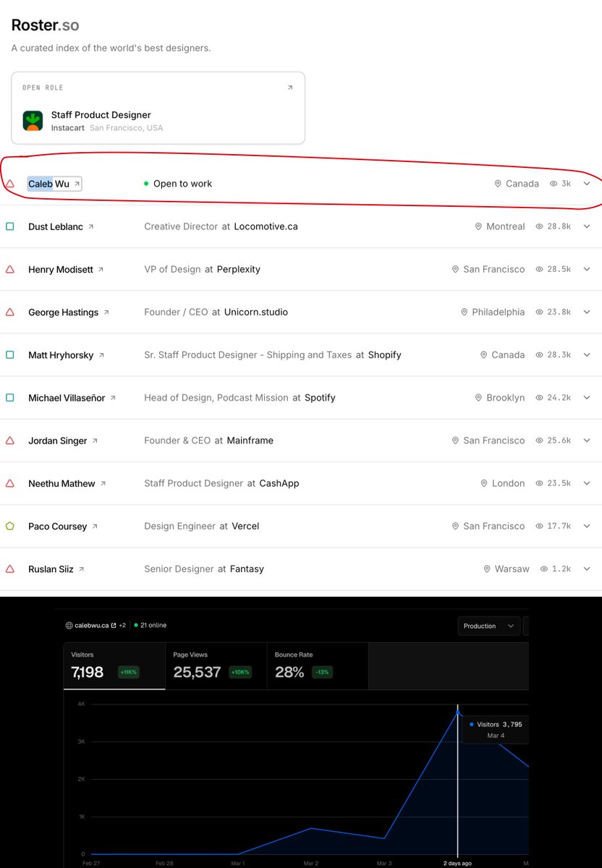
Task: Open the Spotify company link
Action: pos(320,397)
